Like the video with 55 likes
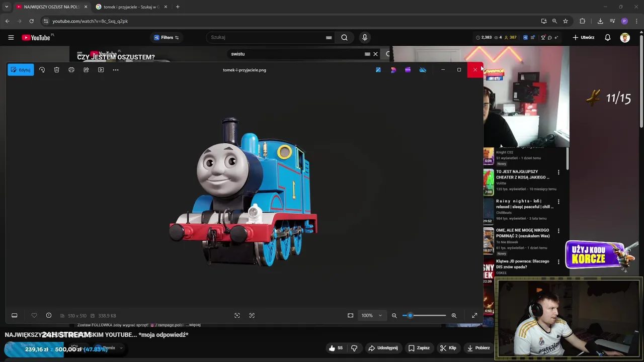The width and height of the screenshot is (644, 362). pyautogui.click(x=336, y=348)
